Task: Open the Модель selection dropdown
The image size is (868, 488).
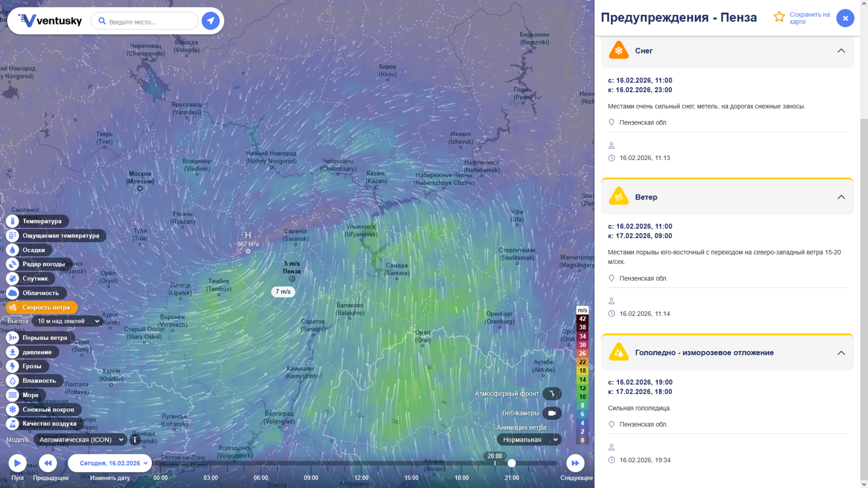Action: coord(80,440)
